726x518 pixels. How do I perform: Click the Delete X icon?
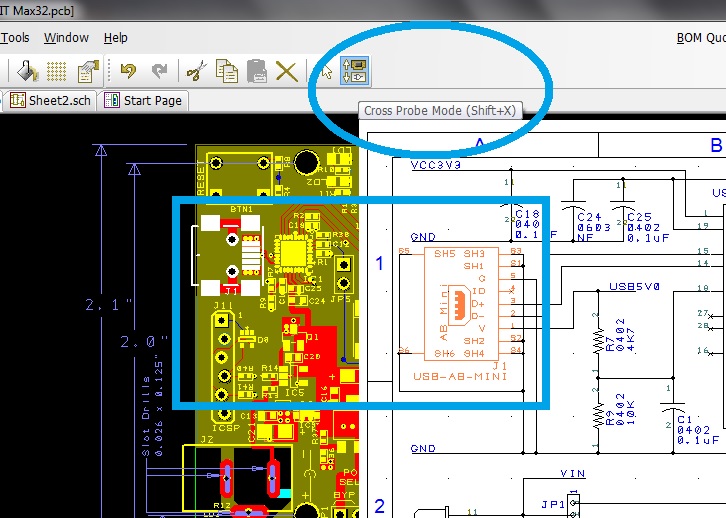tap(287, 72)
